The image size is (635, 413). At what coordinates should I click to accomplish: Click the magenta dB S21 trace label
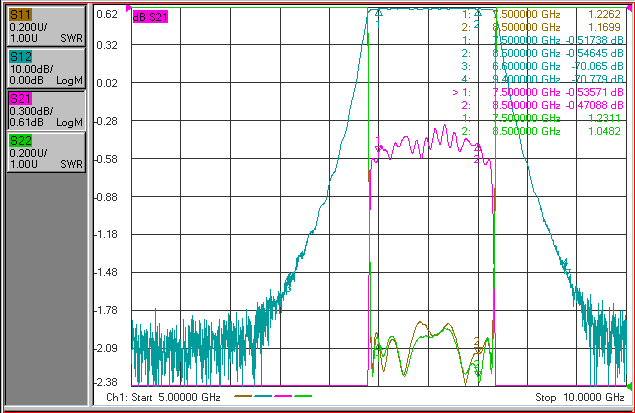(150, 17)
